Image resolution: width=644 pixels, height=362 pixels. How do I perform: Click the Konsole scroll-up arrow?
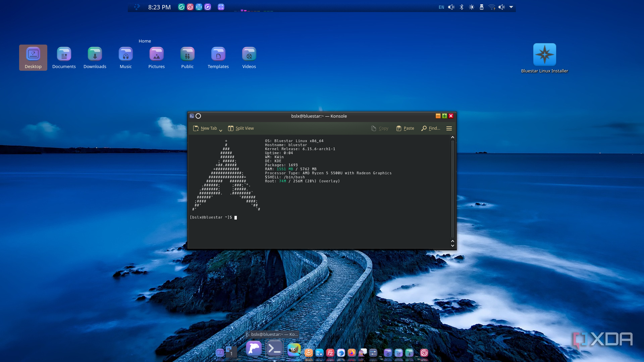click(x=452, y=137)
